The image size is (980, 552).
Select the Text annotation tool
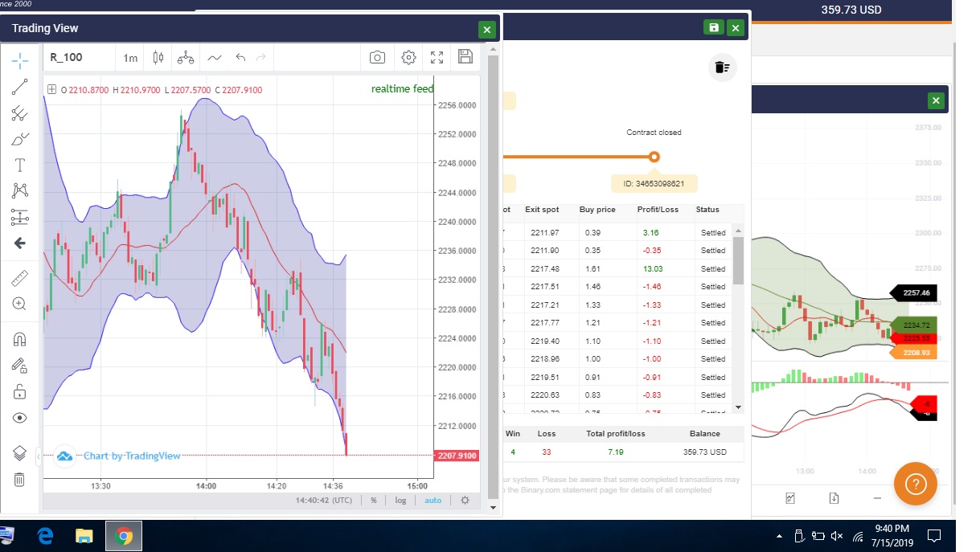click(x=20, y=166)
